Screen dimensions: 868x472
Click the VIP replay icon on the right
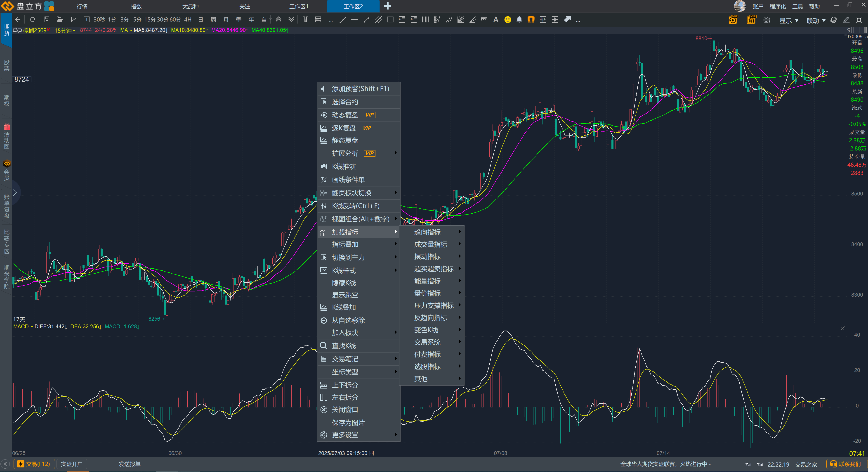tap(733, 19)
